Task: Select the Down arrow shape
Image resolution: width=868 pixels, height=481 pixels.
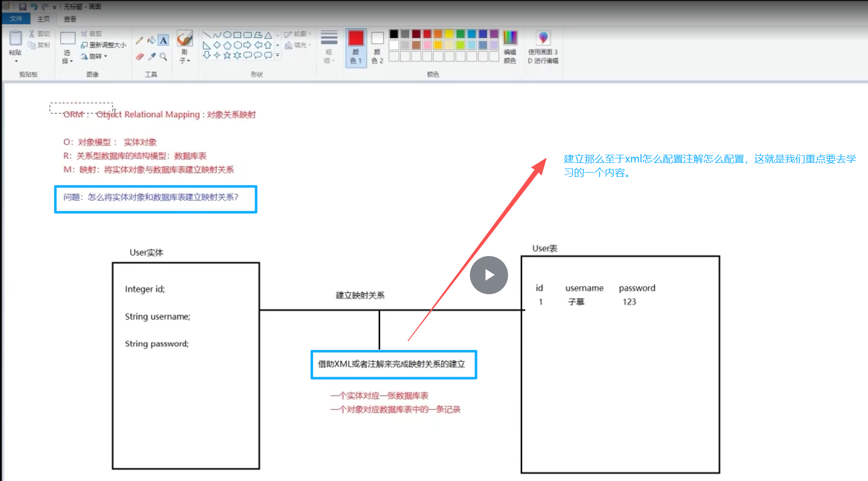Action: coord(207,55)
